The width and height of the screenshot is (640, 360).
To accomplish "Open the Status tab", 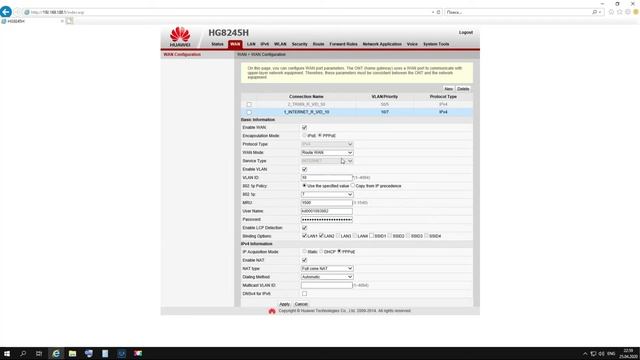I will (x=217, y=44).
